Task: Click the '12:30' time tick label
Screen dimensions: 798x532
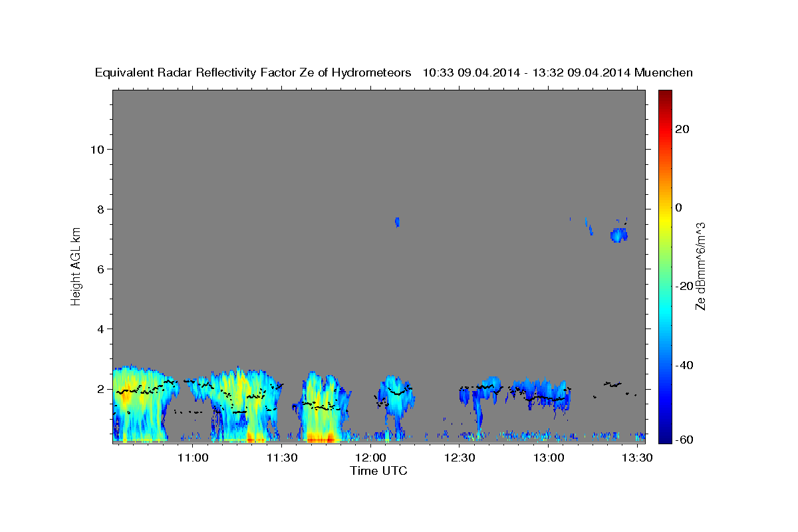Action: [459, 458]
